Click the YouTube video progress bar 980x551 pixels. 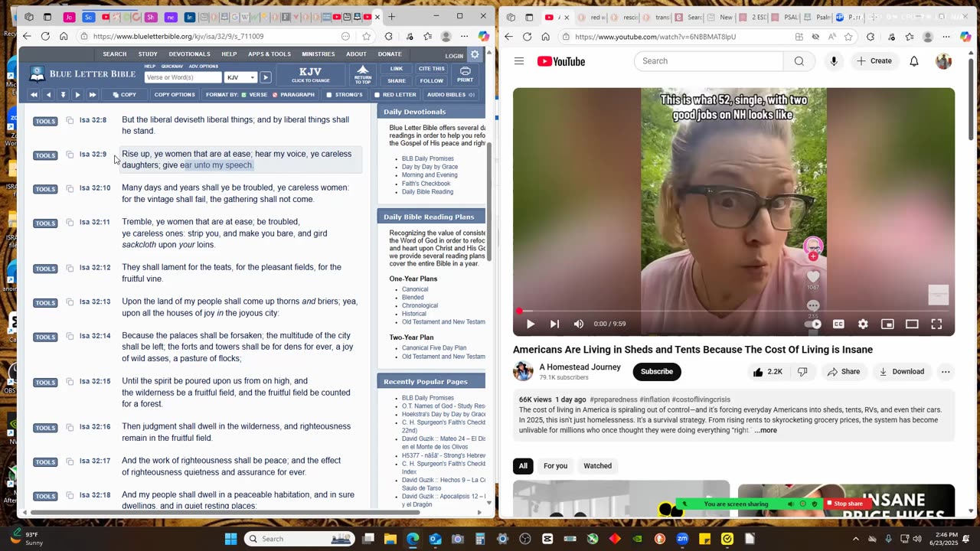click(x=733, y=311)
